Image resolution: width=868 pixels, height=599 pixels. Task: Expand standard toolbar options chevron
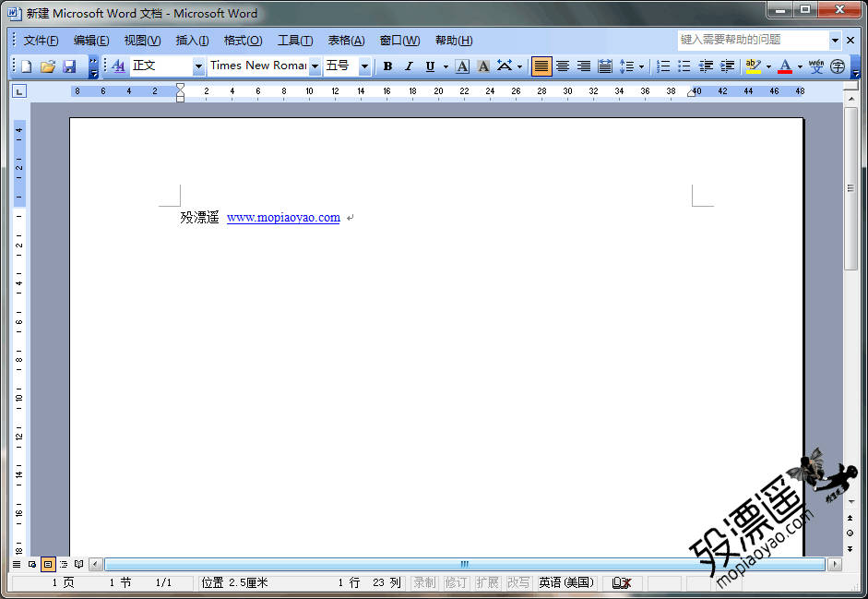[x=93, y=66]
